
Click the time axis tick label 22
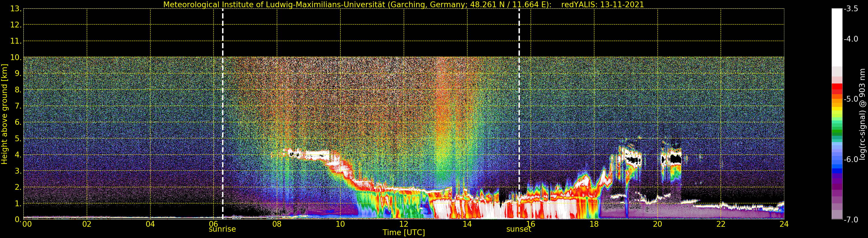721,224
